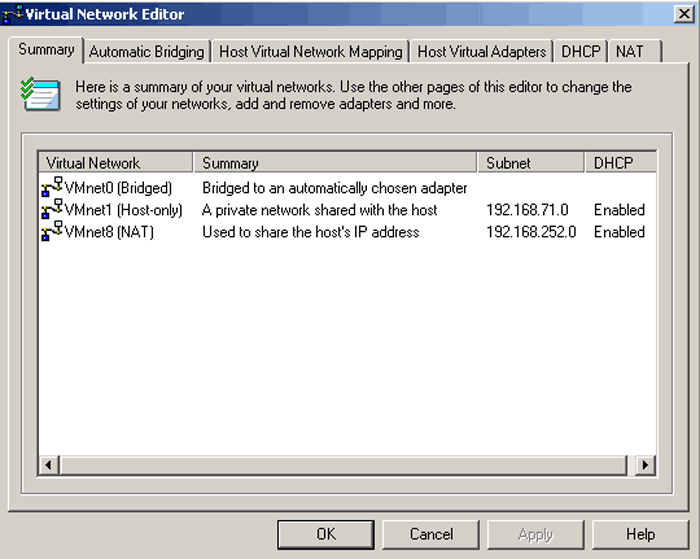Screen dimensions: 700x559
Task: Click the list's left scroll arrow
Action: click(x=49, y=465)
